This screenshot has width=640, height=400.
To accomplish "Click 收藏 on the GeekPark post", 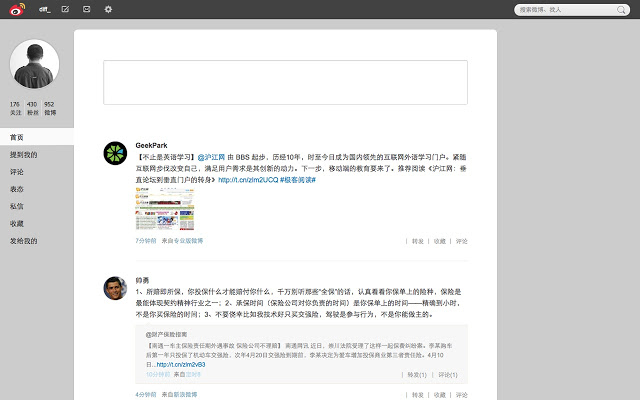I will (440, 241).
